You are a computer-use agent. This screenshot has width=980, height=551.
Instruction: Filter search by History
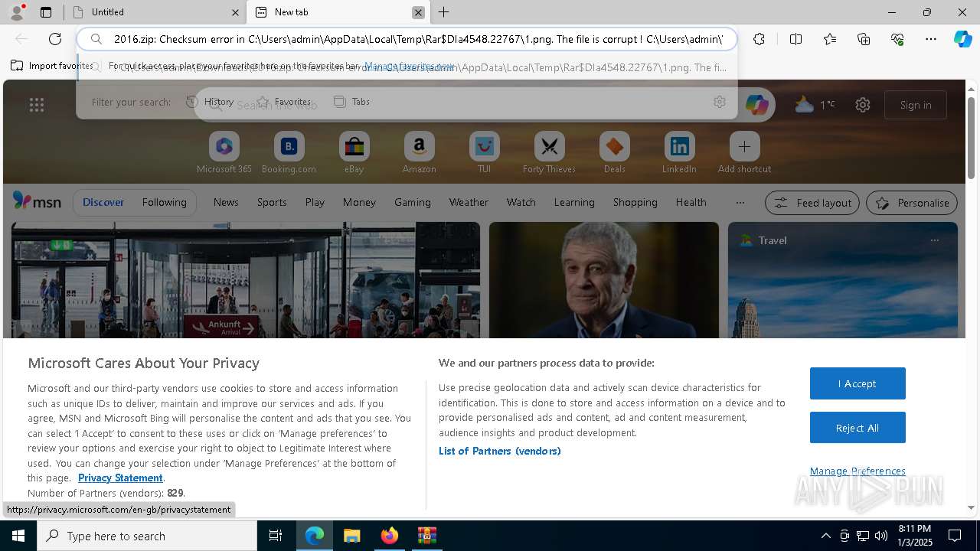210,102
